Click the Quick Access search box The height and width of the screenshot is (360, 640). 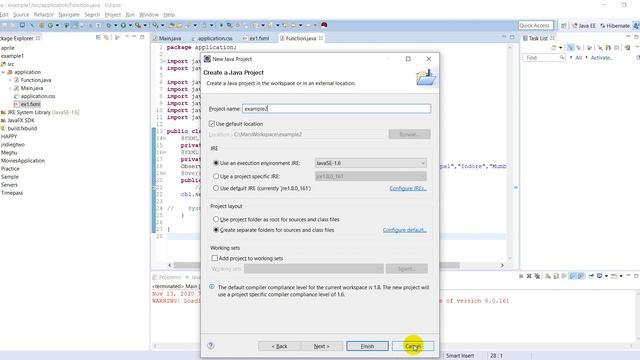click(x=536, y=25)
